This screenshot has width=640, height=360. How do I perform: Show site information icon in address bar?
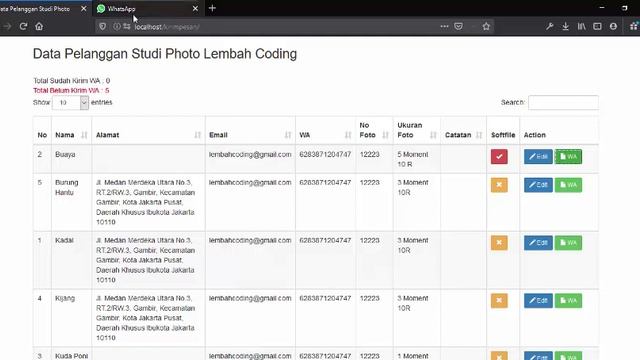pos(117,27)
